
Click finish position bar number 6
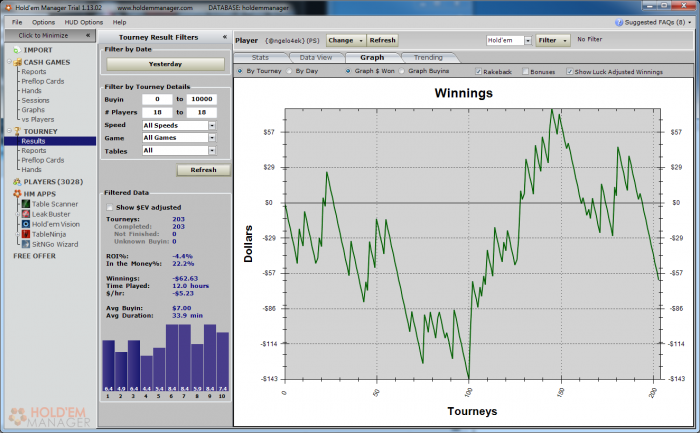click(172, 358)
